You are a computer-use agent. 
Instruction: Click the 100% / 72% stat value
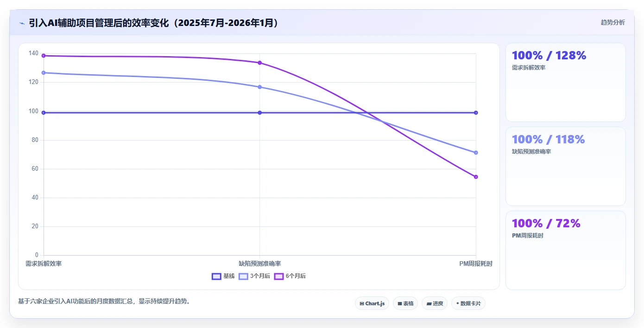(x=546, y=224)
